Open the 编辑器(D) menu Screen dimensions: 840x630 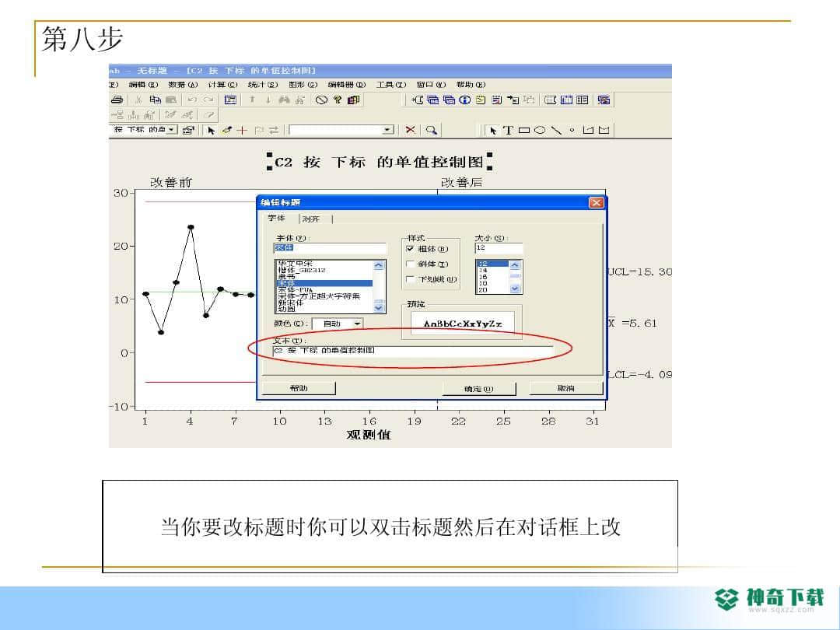[x=347, y=85]
